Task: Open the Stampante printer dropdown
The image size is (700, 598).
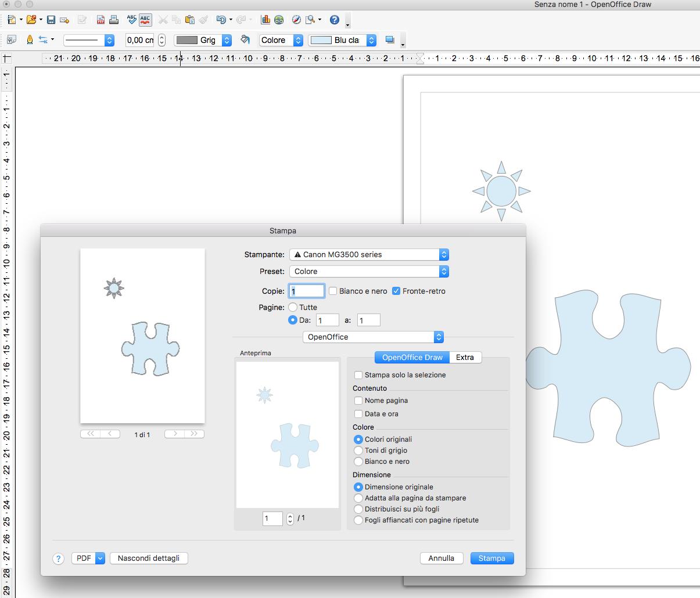Action: pyautogui.click(x=369, y=254)
